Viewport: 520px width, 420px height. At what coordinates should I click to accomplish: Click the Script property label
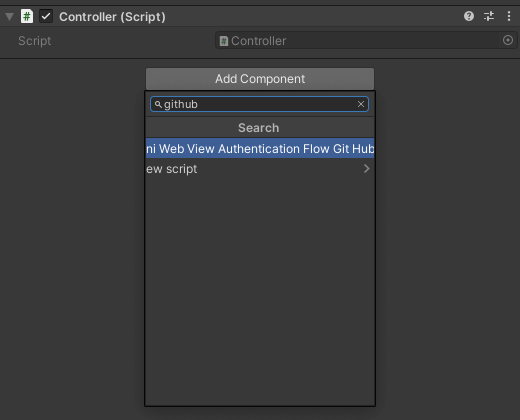(35, 41)
